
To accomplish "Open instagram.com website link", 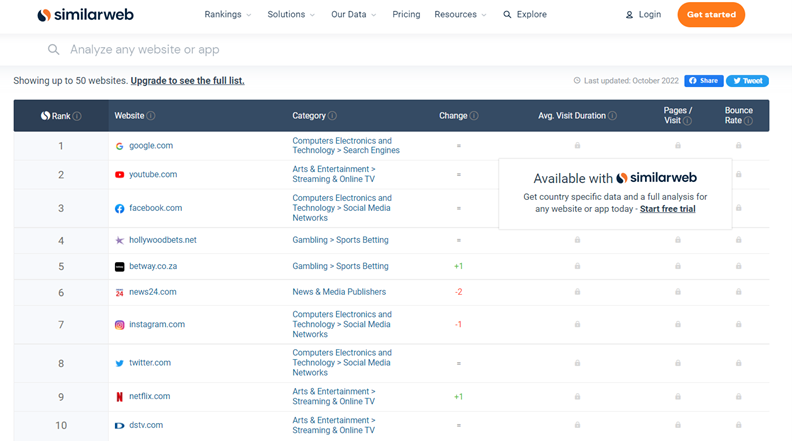I will [157, 324].
